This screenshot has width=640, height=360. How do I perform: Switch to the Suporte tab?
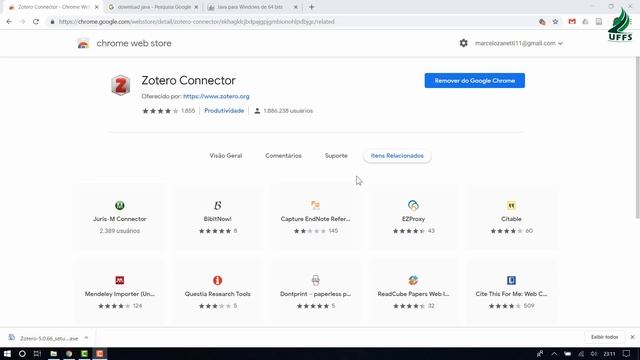336,156
